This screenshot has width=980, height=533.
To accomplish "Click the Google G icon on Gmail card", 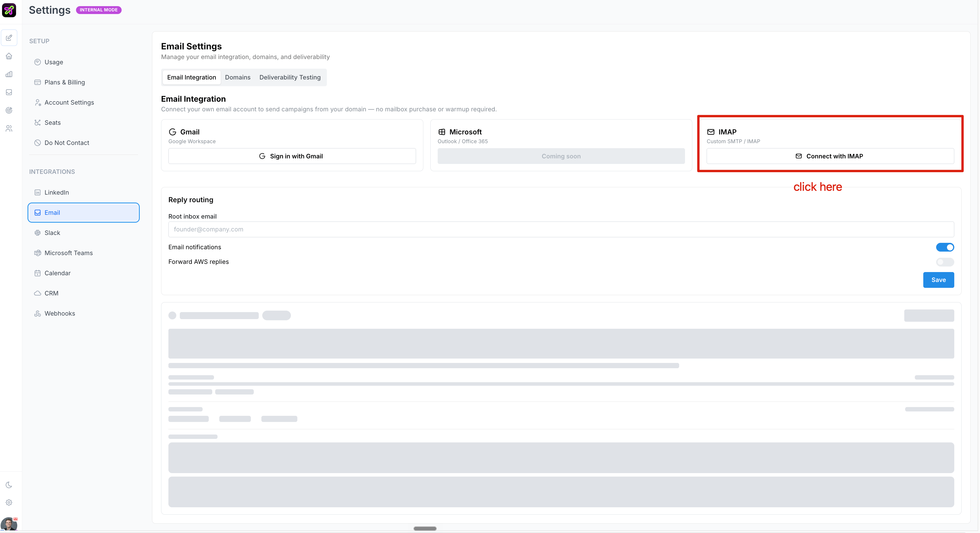I will coord(172,132).
